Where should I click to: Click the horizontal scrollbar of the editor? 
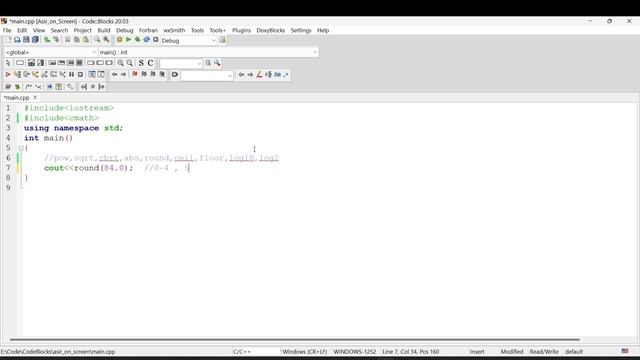(295, 339)
